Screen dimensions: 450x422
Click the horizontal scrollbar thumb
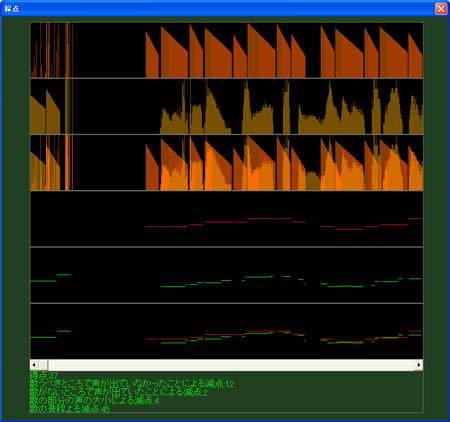point(43,365)
